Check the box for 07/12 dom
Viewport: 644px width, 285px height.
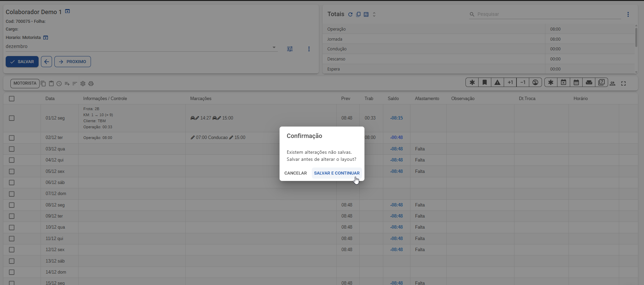[x=12, y=194]
